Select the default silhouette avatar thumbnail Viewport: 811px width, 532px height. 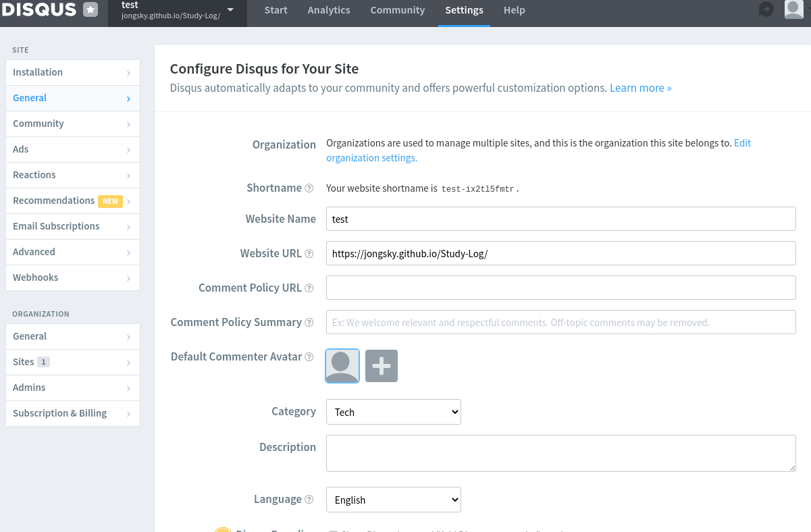[x=342, y=366]
